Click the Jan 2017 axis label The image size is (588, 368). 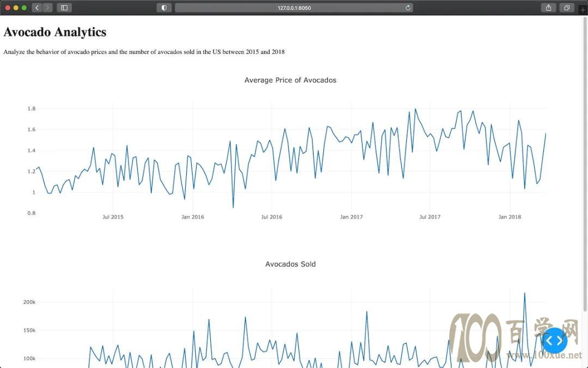(351, 216)
